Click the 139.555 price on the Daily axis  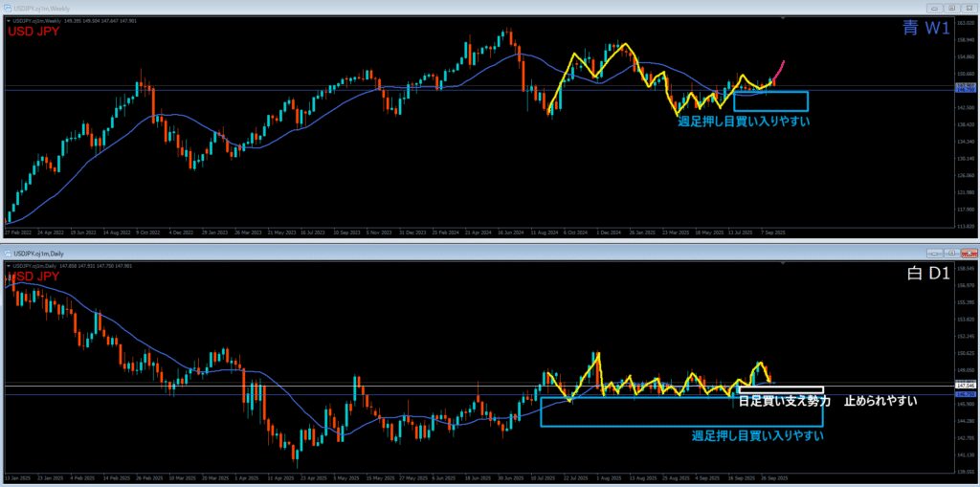(966, 473)
